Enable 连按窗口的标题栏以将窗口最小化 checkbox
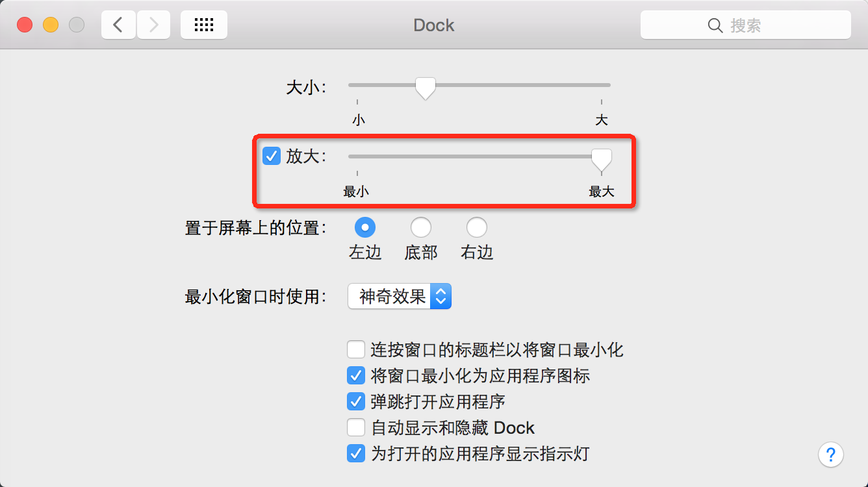 pos(355,350)
